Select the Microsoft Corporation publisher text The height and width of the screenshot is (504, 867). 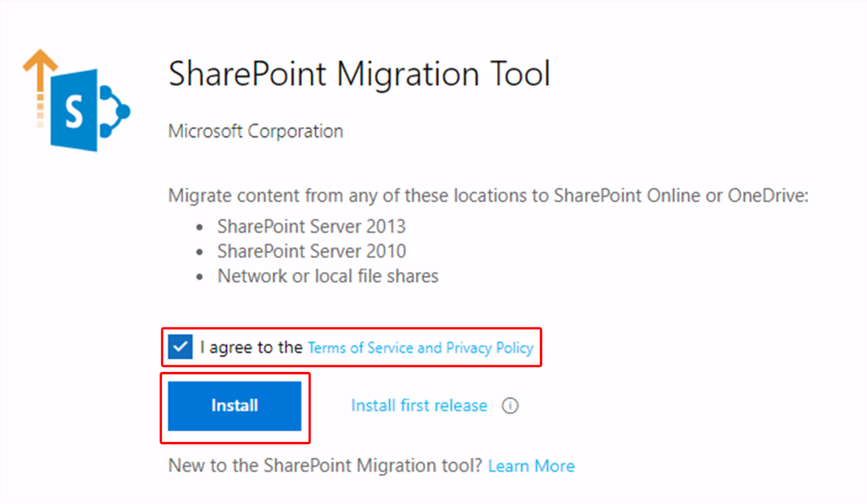pyautogui.click(x=255, y=131)
